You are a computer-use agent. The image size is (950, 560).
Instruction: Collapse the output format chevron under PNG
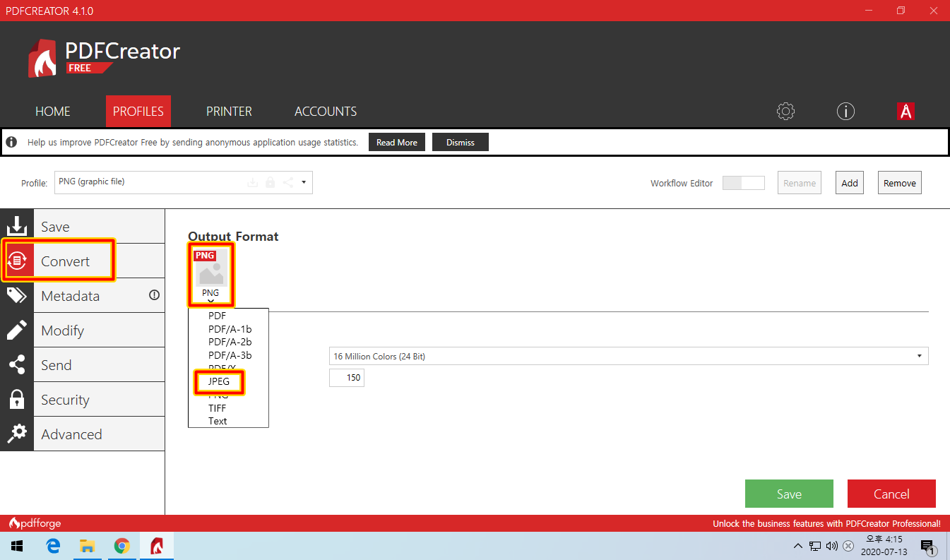tap(210, 302)
